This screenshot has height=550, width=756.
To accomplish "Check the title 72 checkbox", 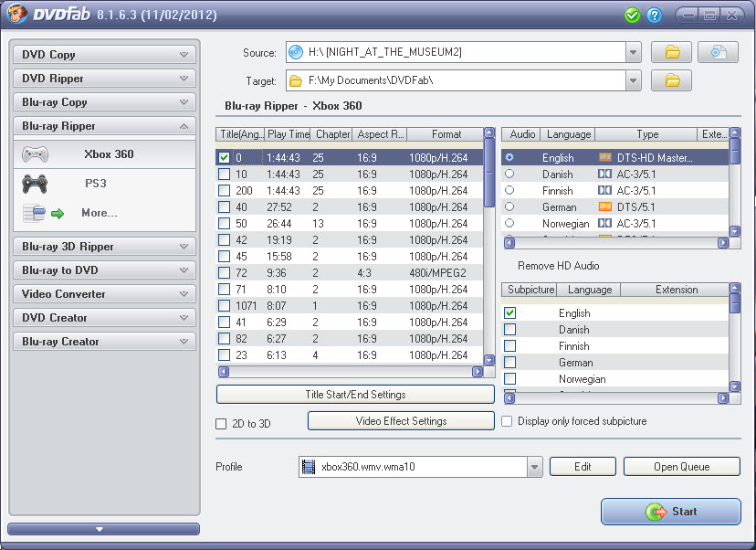I will [x=224, y=272].
